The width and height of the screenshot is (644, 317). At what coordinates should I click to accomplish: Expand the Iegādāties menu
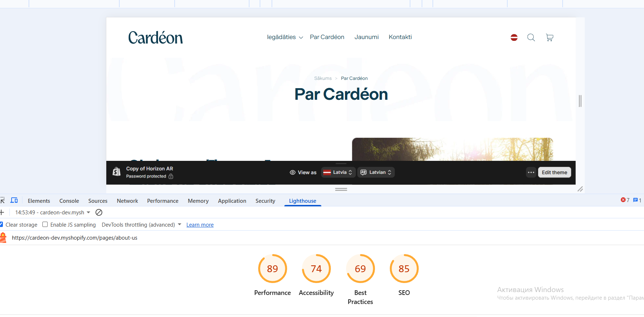click(285, 37)
